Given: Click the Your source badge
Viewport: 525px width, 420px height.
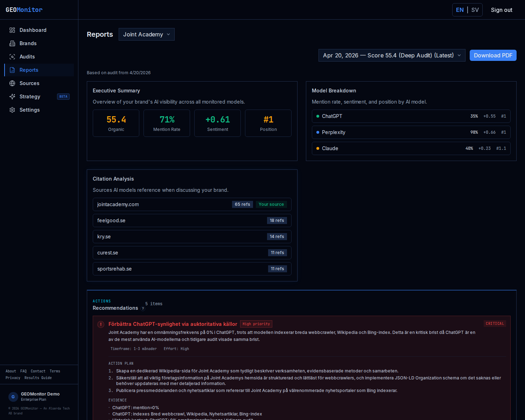Looking at the screenshot, I should tap(271, 204).
